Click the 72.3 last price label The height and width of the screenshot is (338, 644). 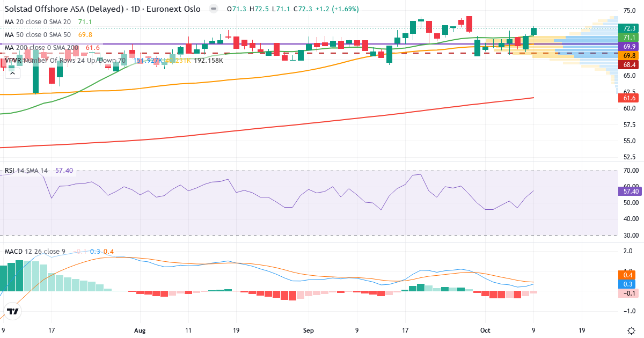[630, 28]
